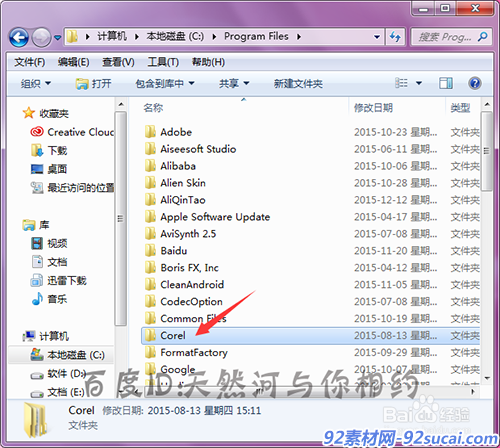
Task: Select 音乐 library
Action: 49,299
